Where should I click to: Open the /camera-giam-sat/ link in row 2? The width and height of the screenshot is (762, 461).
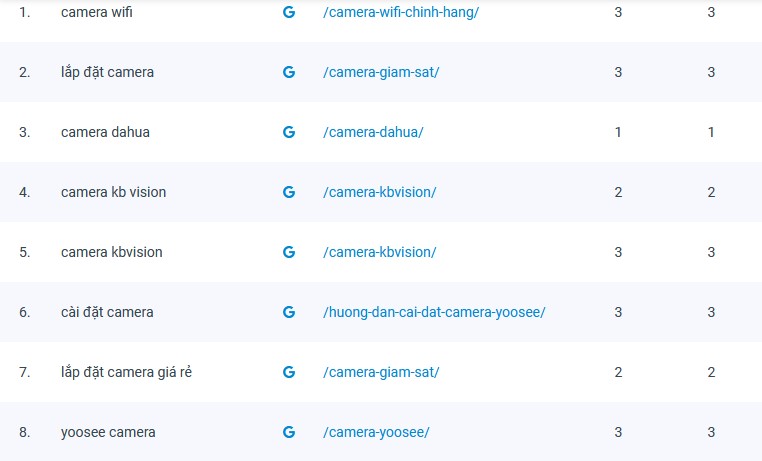381,72
